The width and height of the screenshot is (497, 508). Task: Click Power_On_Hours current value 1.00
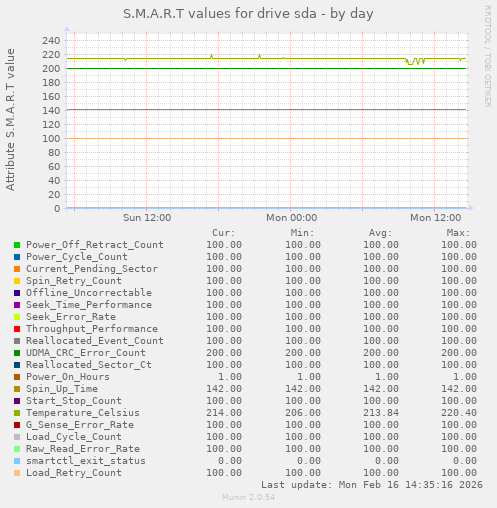tap(230, 377)
